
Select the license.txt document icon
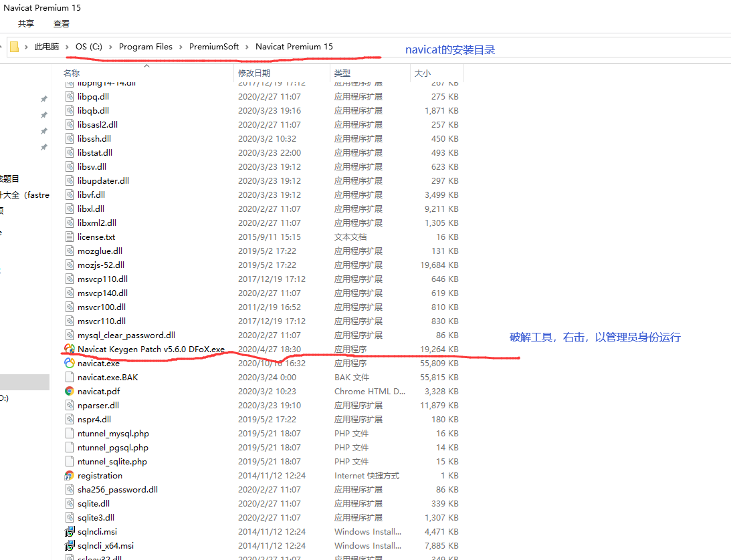point(70,237)
